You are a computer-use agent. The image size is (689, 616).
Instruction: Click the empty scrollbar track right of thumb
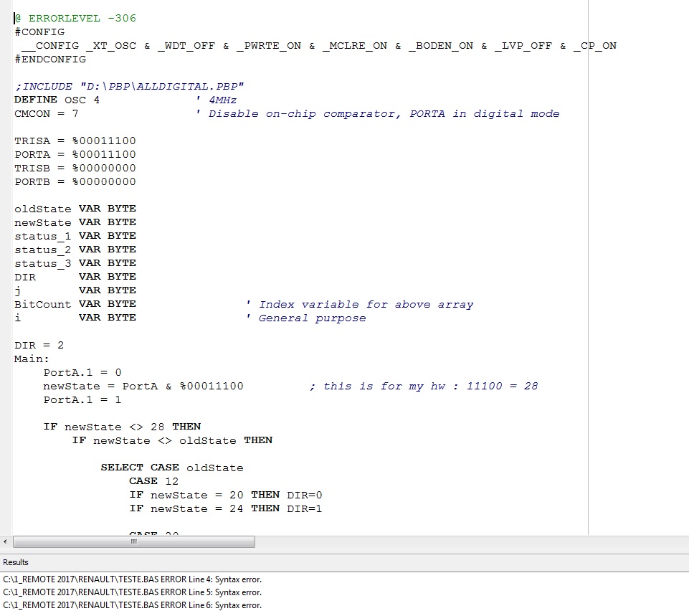pyautogui.click(x=430, y=542)
